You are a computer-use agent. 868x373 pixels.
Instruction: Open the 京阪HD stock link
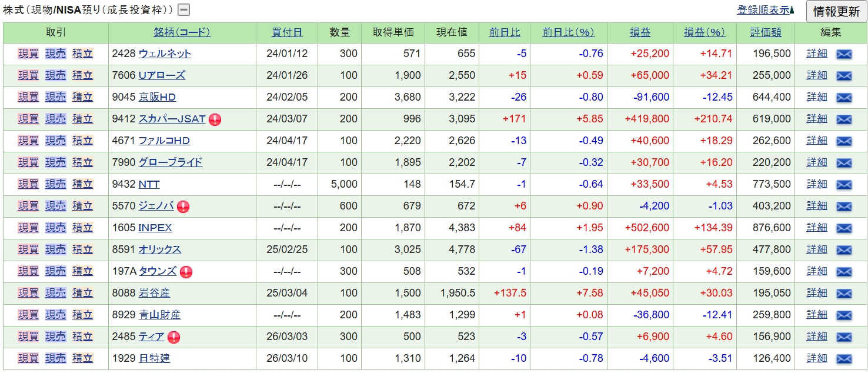click(157, 97)
